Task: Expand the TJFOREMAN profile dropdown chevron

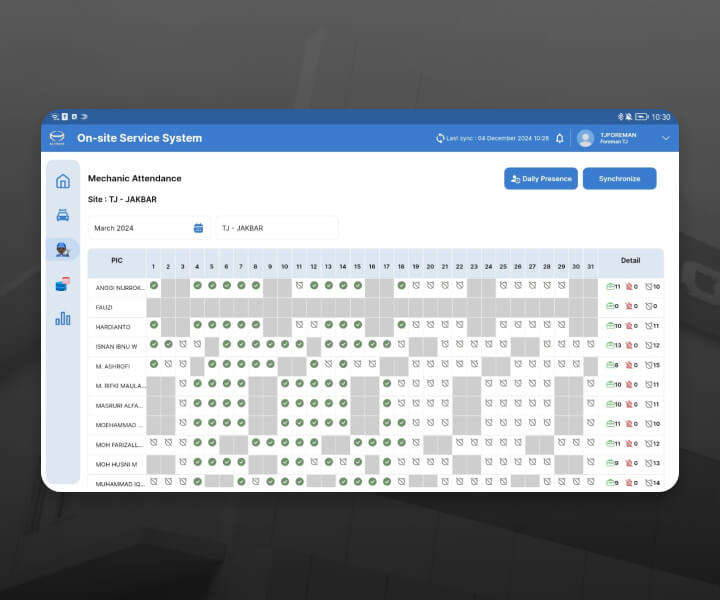Action: coord(666,138)
